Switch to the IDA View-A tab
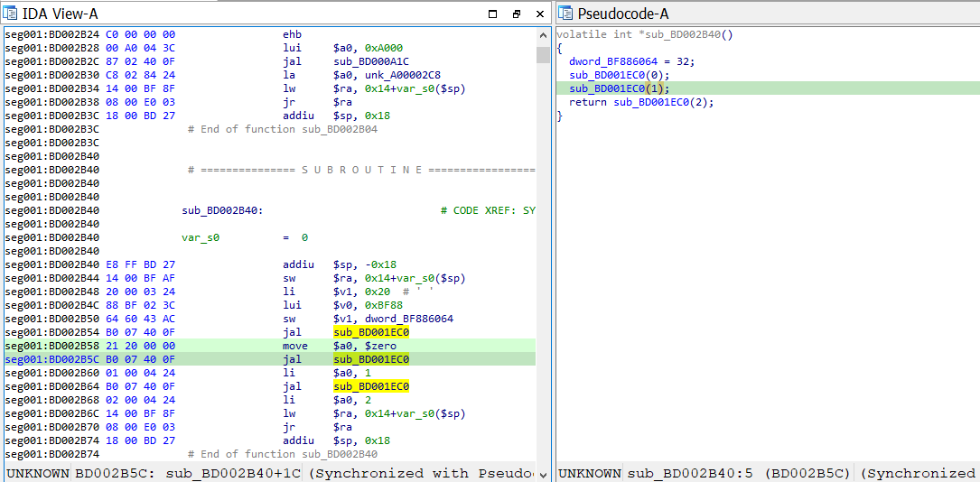 coord(59,14)
